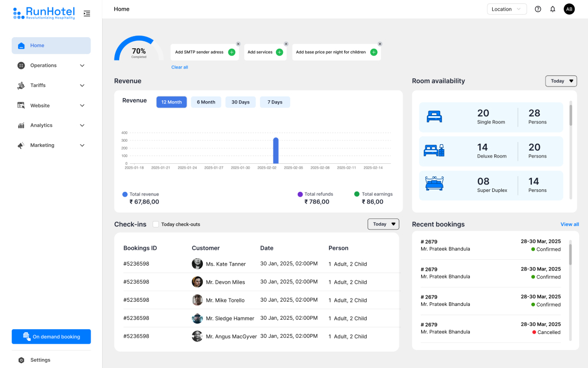Click the On demand booking button
The width and height of the screenshot is (588, 368).
coord(51,337)
